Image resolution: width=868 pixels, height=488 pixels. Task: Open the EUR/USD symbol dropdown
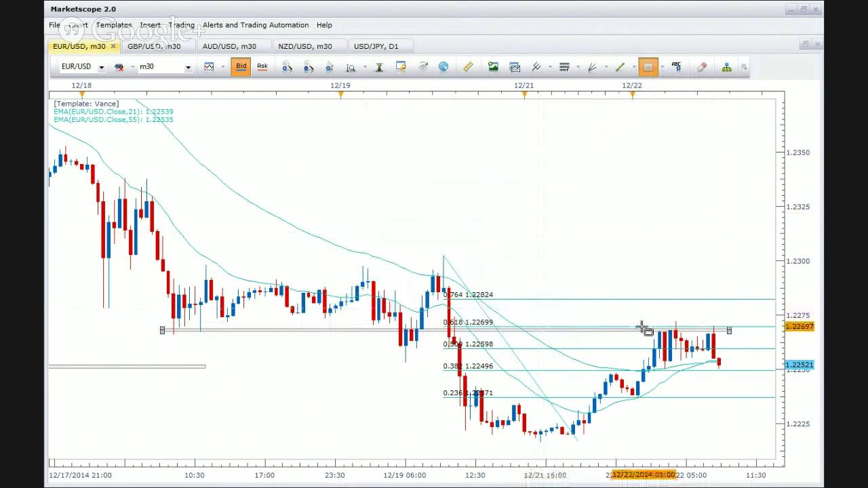pyautogui.click(x=101, y=67)
